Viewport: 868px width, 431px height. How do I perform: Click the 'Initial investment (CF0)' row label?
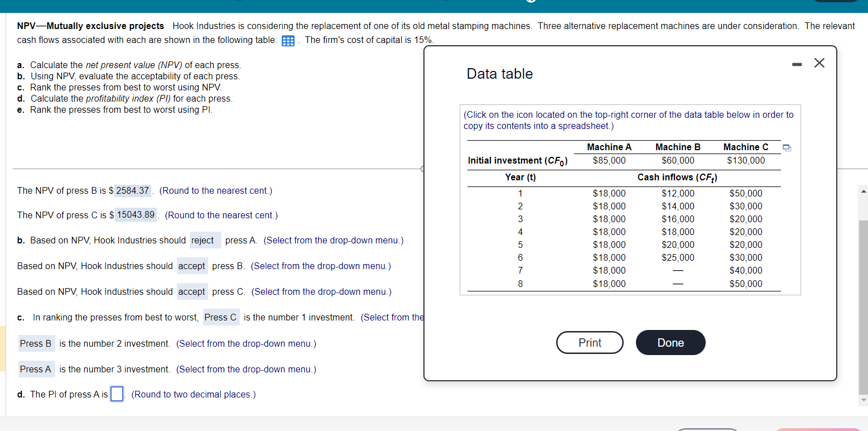(x=518, y=161)
